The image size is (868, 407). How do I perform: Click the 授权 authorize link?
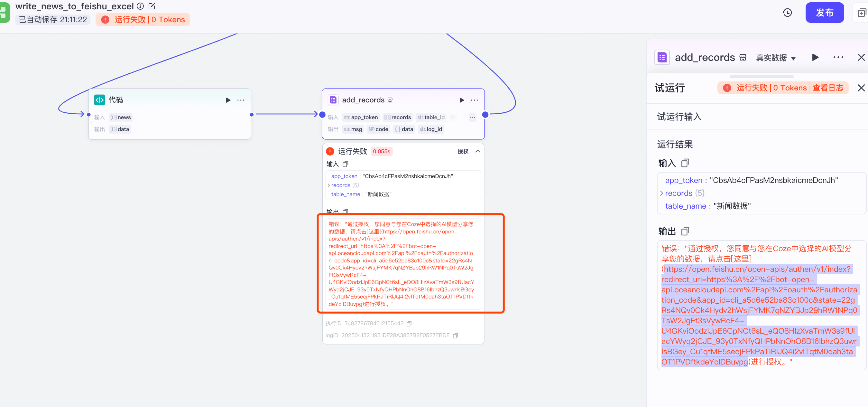(x=463, y=151)
